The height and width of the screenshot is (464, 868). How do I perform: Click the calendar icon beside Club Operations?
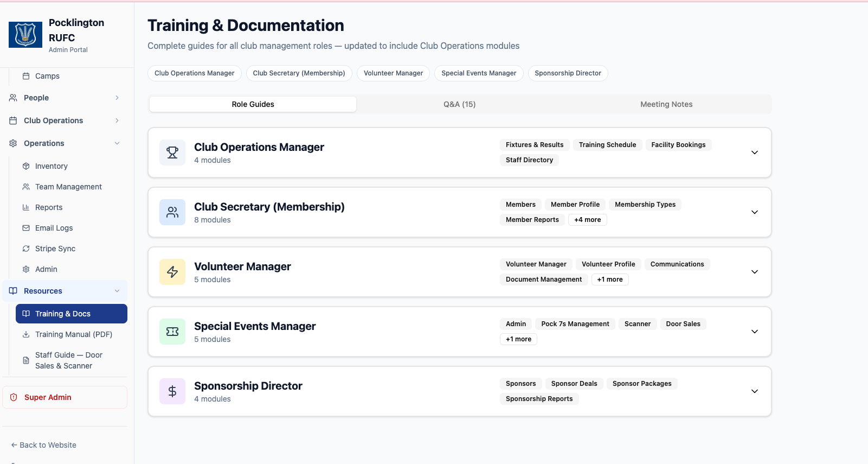[13, 120]
